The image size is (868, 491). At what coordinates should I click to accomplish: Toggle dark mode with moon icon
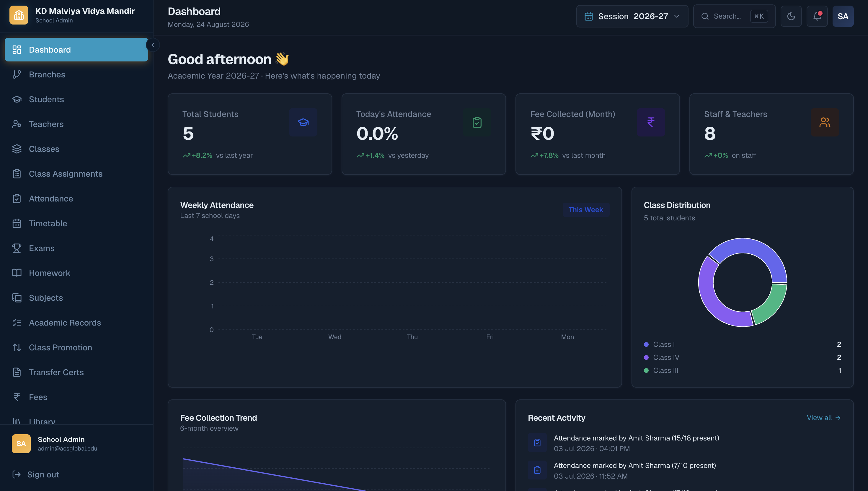pos(791,16)
